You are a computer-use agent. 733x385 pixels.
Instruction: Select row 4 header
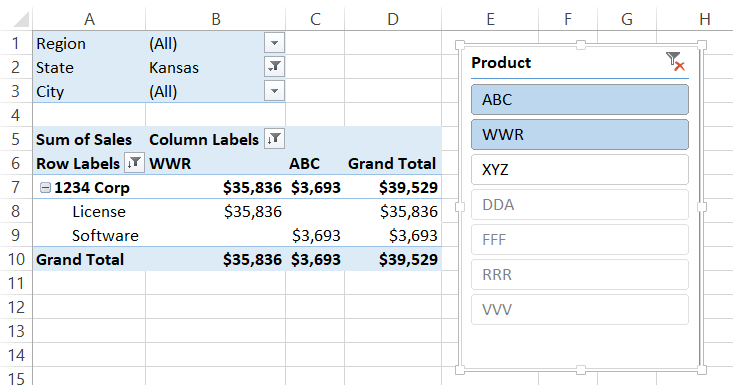pyautogui.click(x=16, y=115)
